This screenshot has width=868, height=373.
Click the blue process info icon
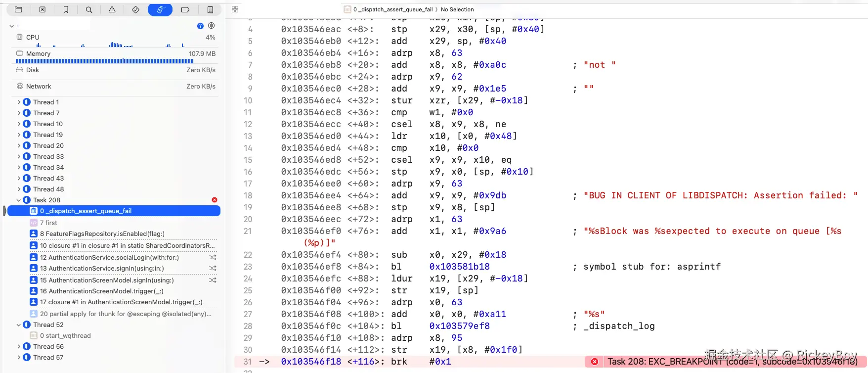point(200,26)
